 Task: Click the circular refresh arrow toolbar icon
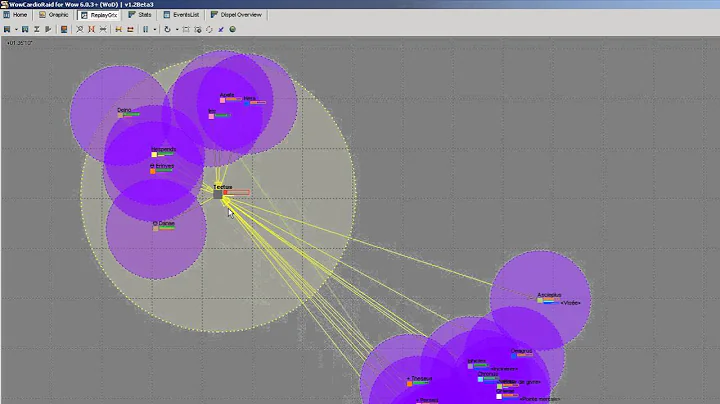[x=168, y=29]
